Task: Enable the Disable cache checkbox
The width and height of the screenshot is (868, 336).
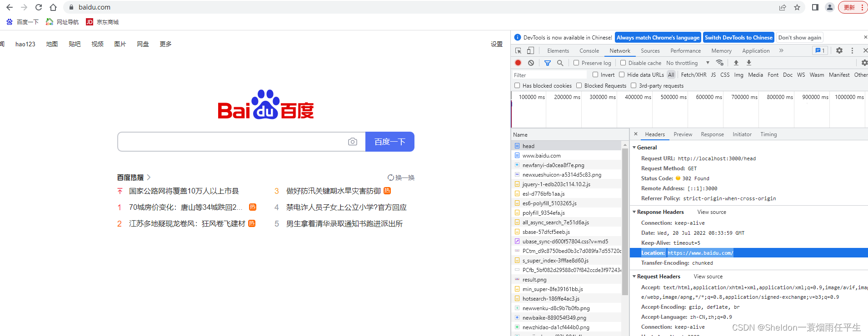Action: [623, 63]
